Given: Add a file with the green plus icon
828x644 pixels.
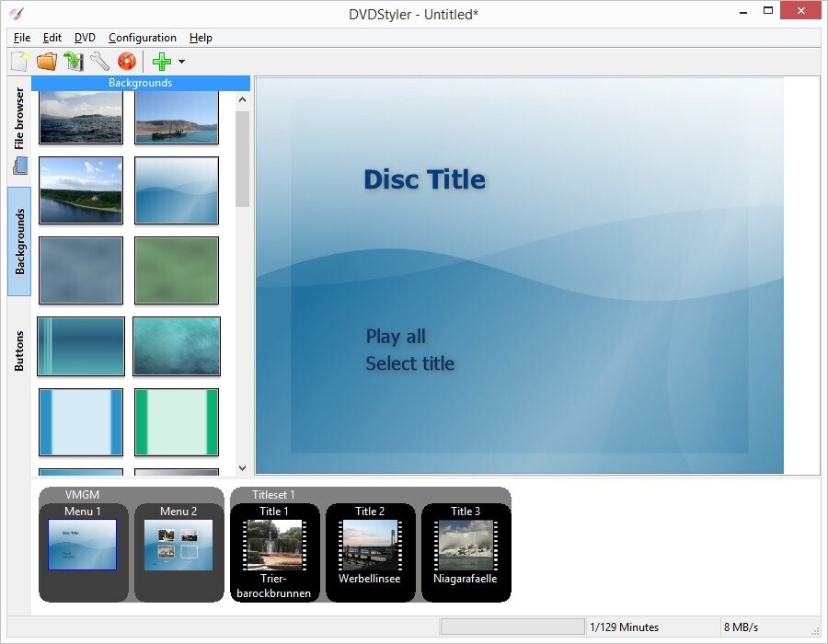Looking at the screenshot, I should pyautogui.click(x=162, y=61).
